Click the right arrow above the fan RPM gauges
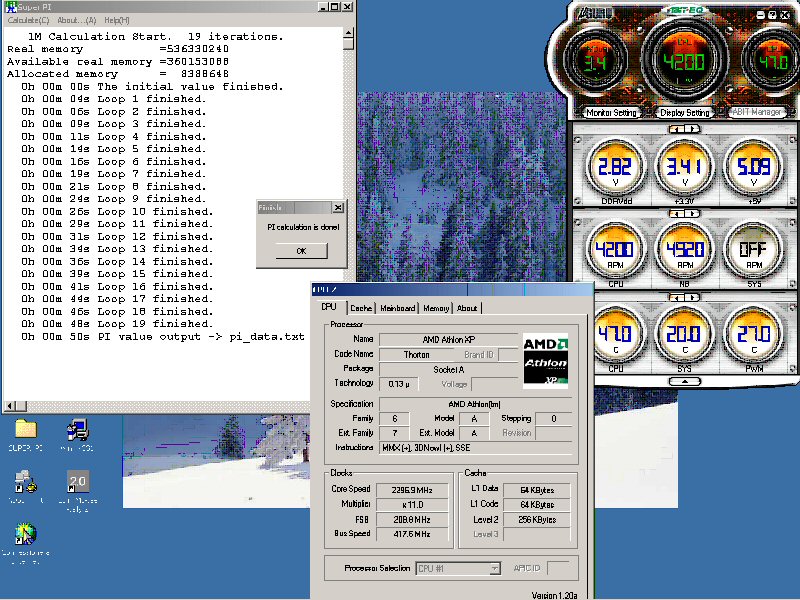The width and height of the screenshot is (800, 600). (692, 213)
